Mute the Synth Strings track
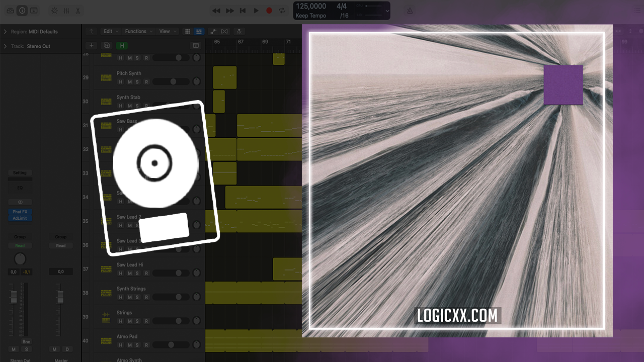The width and height of the screenshot is (644, 362). [x=129, y=297]
